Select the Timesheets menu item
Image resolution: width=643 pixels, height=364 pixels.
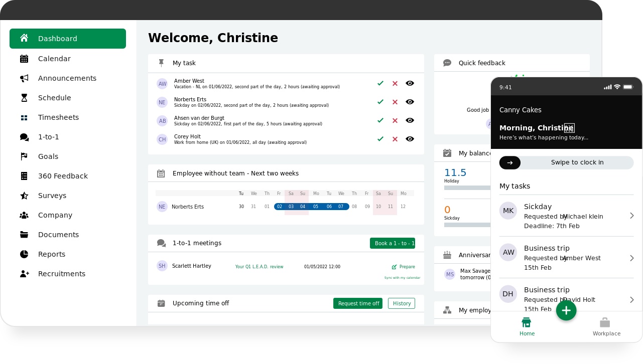point(68,117)
